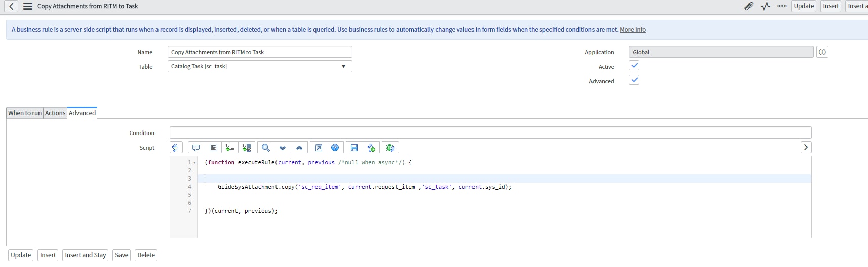This screenshot has width=868, height=267.
Task: Select the Advanced tab
Action: click(x=82, y=113)
